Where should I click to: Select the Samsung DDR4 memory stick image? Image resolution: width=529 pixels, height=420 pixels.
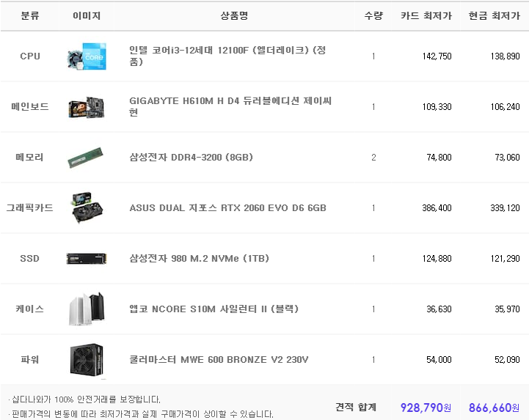click(x=85, y=158)
